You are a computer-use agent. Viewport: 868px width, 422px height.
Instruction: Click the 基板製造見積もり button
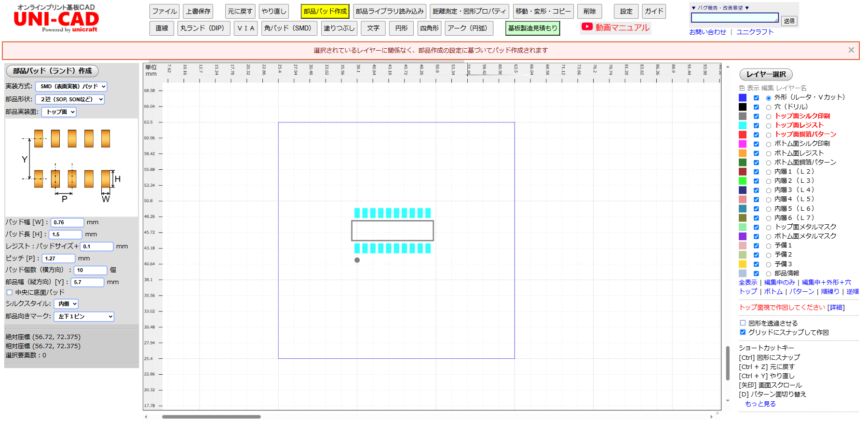pos(532,28)
